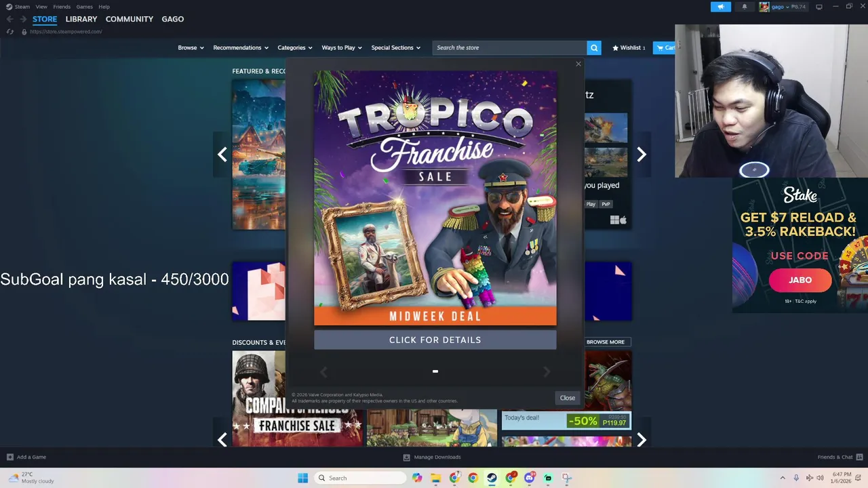Click the Steam forward navigation arrow
Viewport: 868px width, 488px height.
click(x=23, y=19)
